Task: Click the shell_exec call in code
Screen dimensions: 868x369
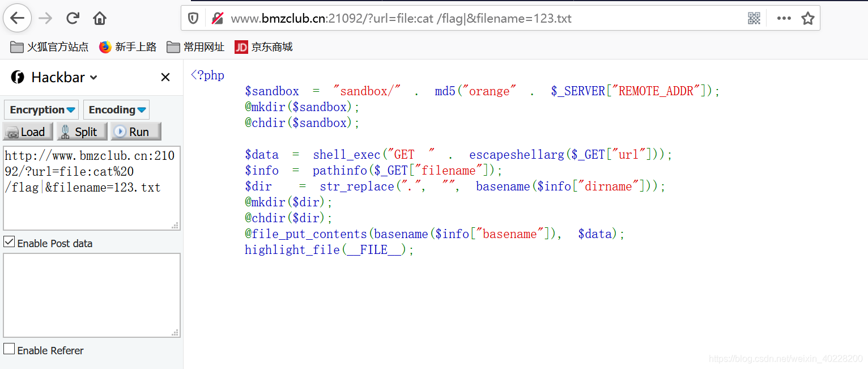Action: 347,154
